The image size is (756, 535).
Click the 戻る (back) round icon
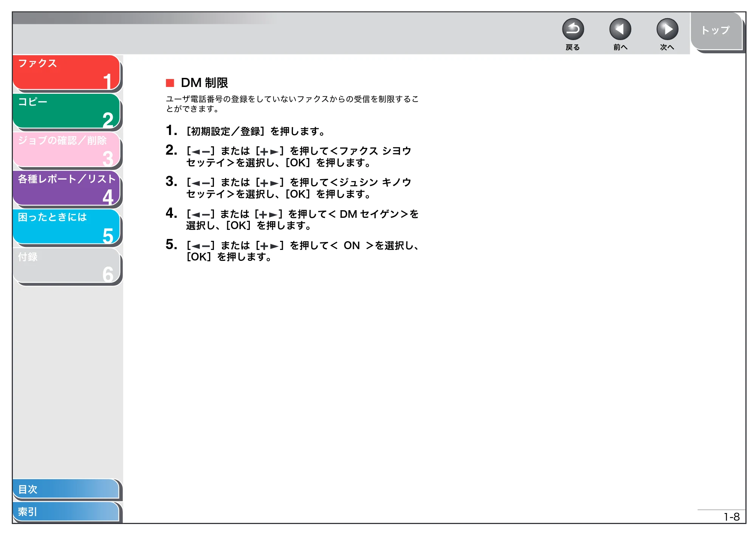pyautogui.click(x=573, y=29)
